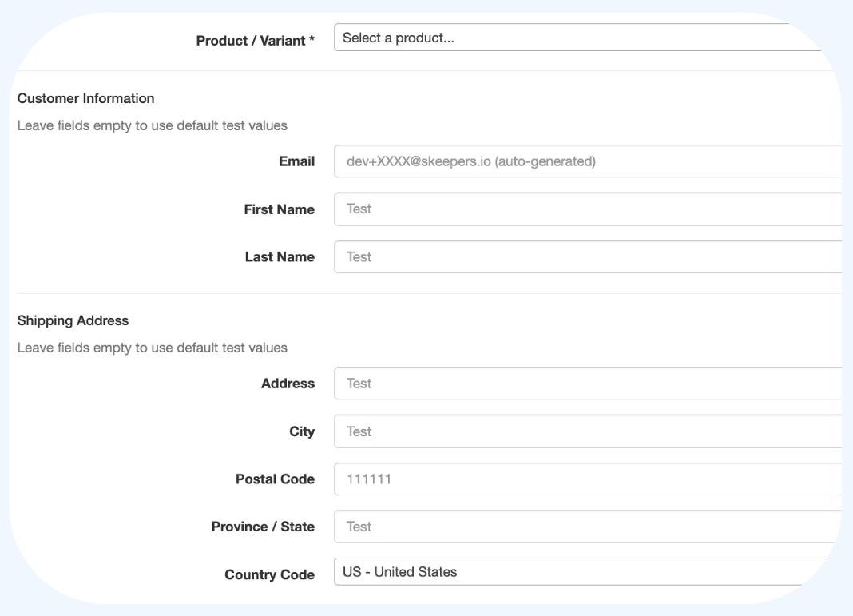Viewport: 853px width, 616px height.
Task: Select the Last Name input field
Action: point(587,257)
